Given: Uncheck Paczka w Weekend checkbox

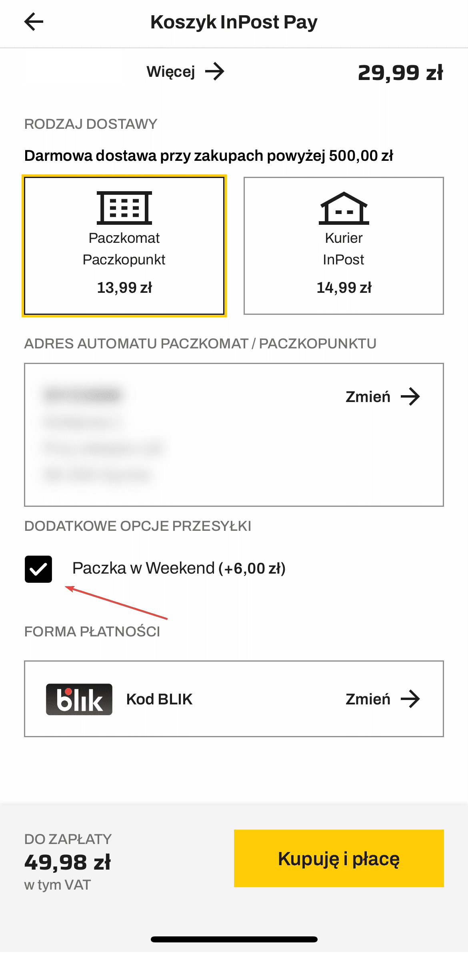Looking at the screenshot, I should (38, 569).
